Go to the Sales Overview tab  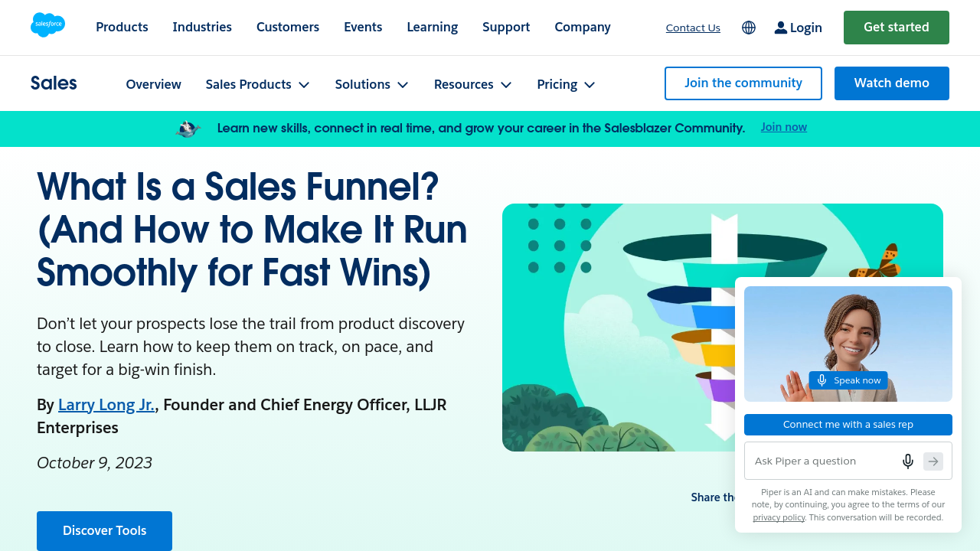point(153,84)
